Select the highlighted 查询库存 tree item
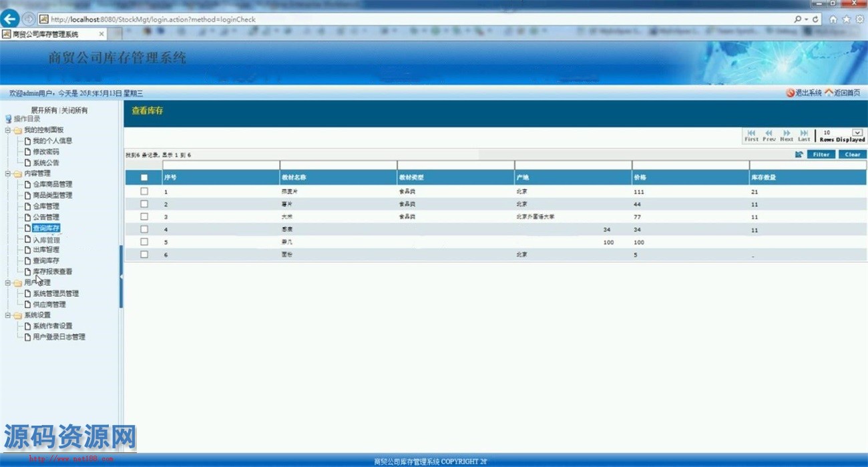868x467 pixels. pos(46,228)
